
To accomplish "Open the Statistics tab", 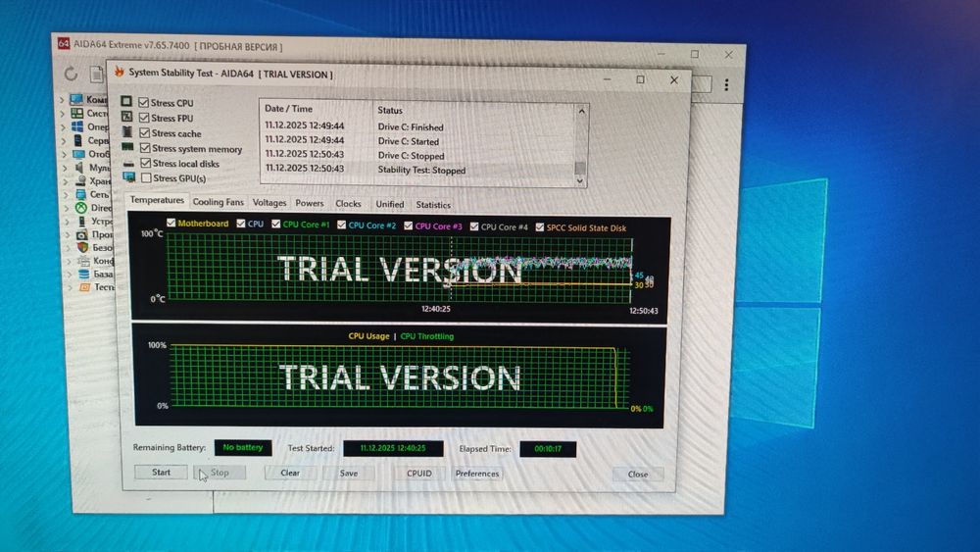I will click(433, 205).
